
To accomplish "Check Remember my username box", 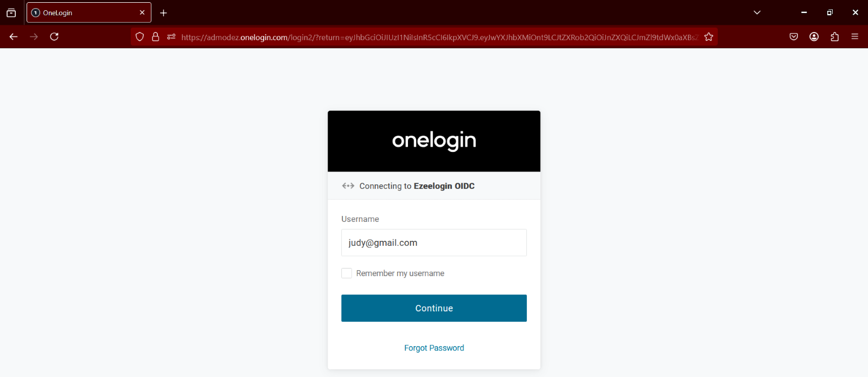I will pos(347,273).
